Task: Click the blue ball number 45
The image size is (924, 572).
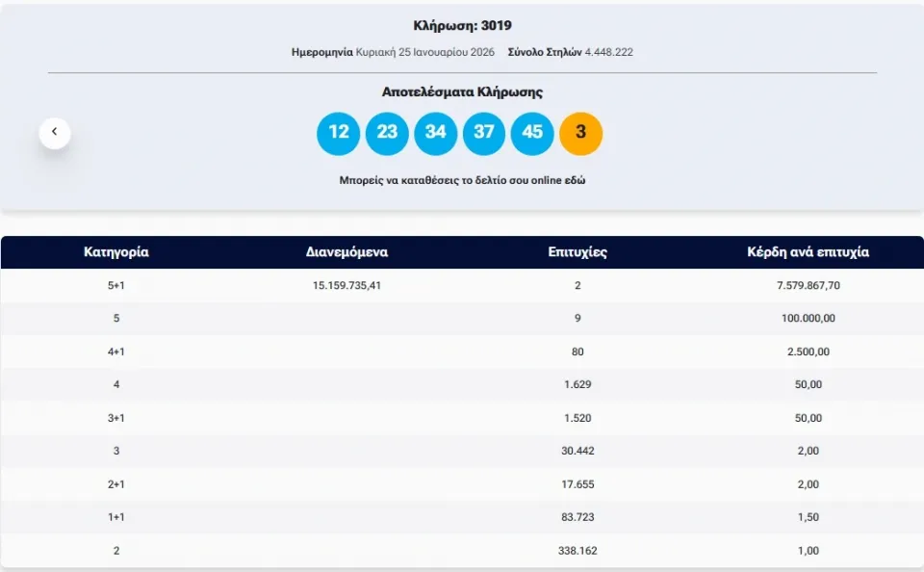Action: 532,133
